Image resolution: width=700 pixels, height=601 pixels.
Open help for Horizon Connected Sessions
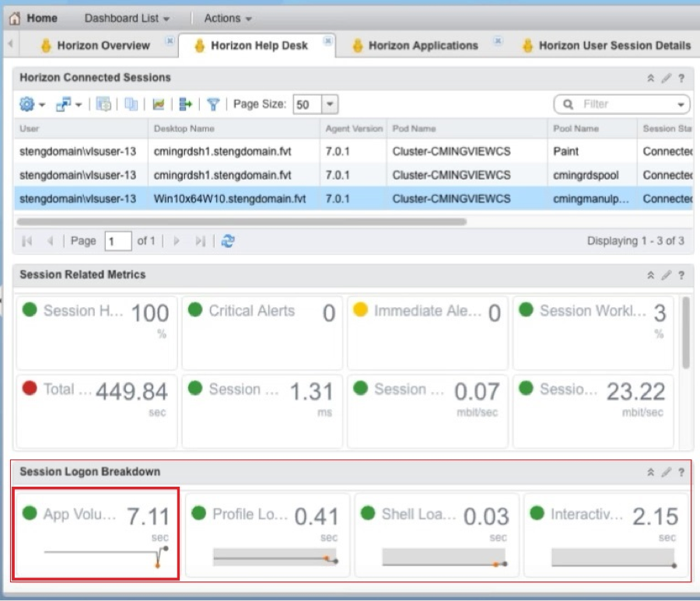(x=681, y=79)
